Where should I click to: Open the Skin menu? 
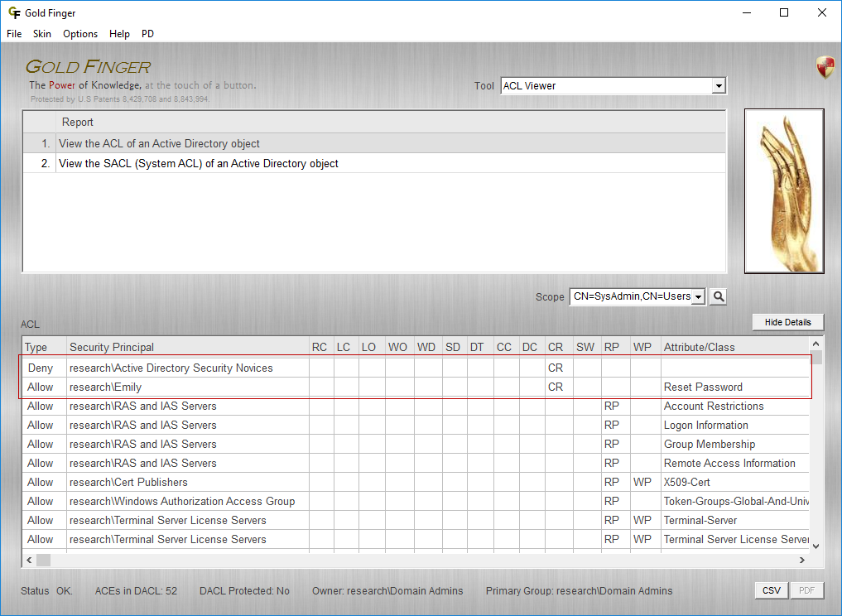[x=41, y=34]
